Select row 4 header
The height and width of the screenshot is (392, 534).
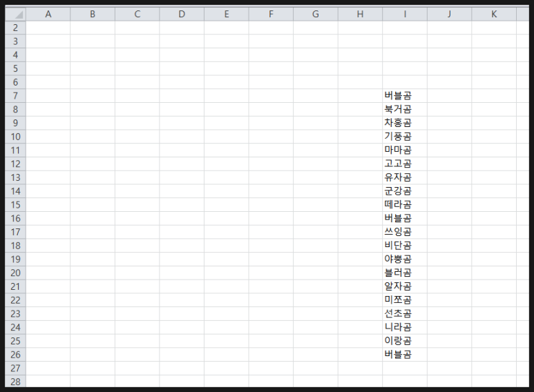click(15, 55)
